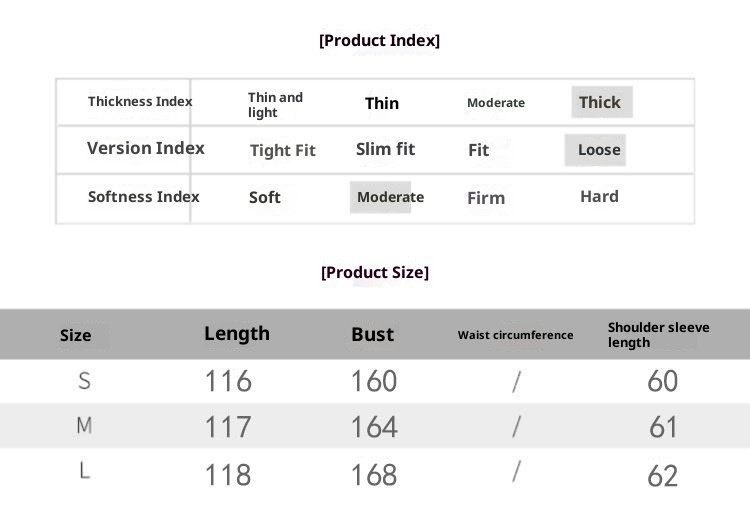This screenshot has height=516, width=750.
Task: Select the size S row label
Action: point(84,381)
